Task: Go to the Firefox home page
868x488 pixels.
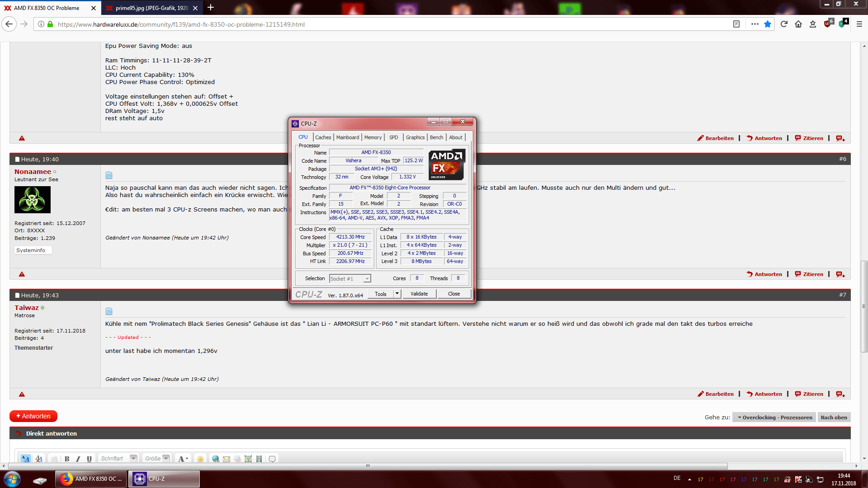Action: (x=798, y=24)
